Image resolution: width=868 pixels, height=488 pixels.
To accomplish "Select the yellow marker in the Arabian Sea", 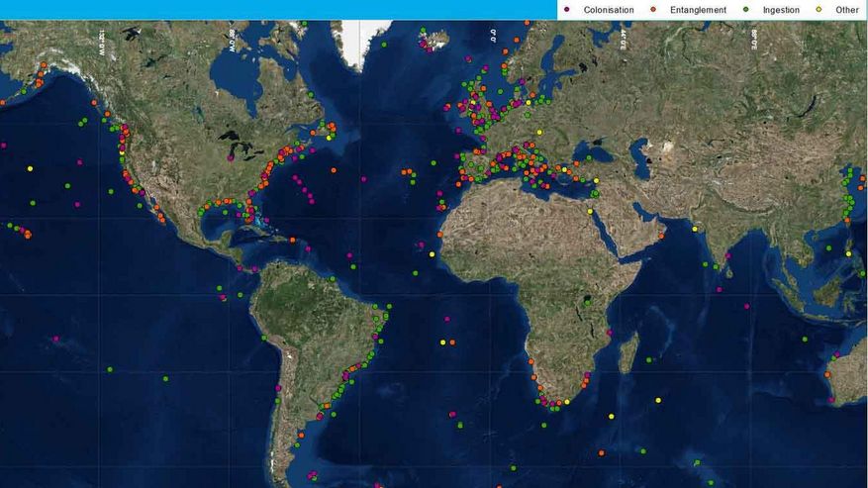I will (x=695, y=229).
